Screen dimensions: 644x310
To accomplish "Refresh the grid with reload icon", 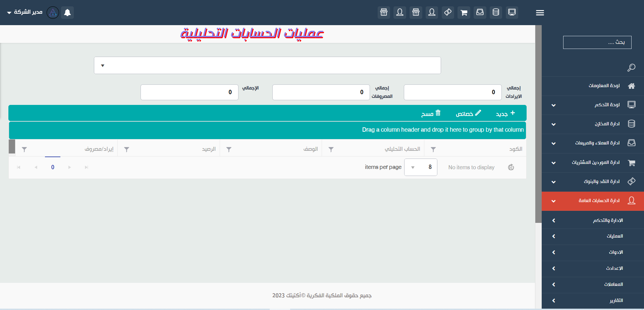I will (x=511, y=167).
